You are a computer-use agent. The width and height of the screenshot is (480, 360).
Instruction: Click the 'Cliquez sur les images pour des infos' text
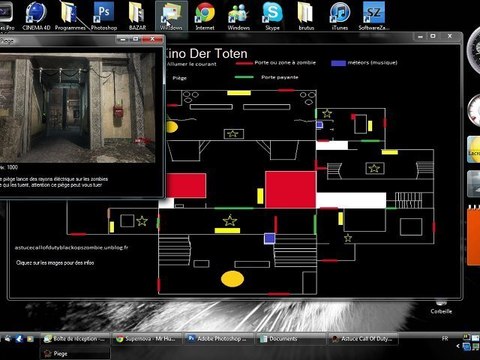55,263
